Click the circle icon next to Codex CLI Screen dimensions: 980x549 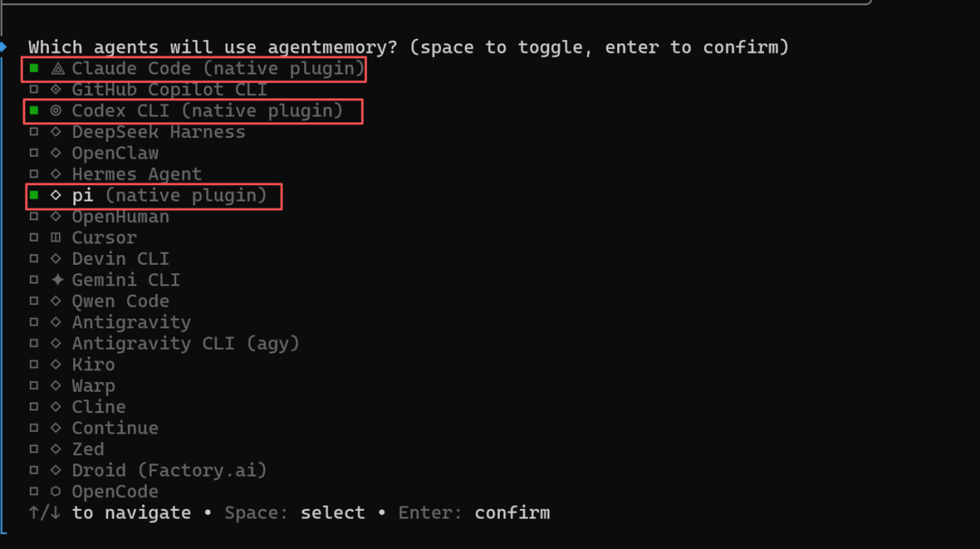click(x=55, y=111)
